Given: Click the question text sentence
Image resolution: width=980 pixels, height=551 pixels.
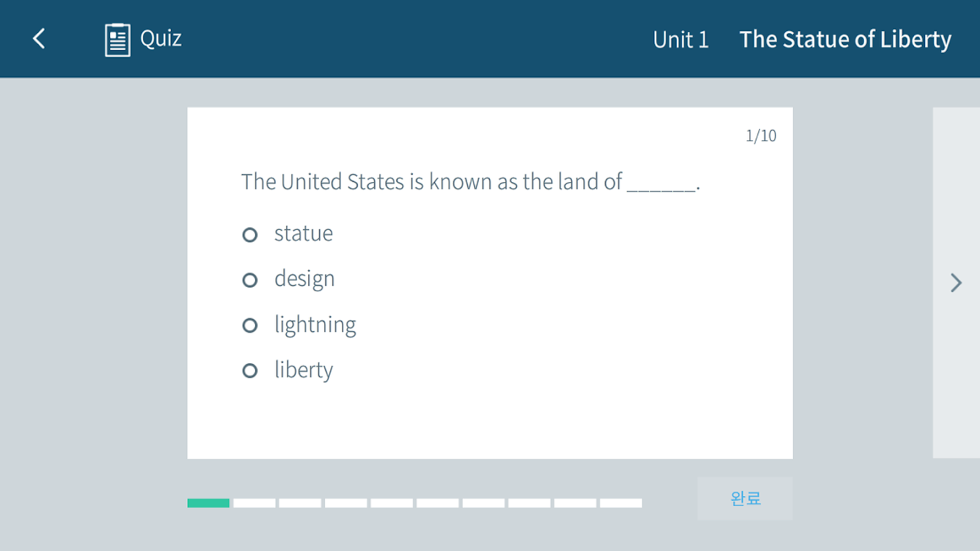Looking at the screenshot, I should point(470,182).
